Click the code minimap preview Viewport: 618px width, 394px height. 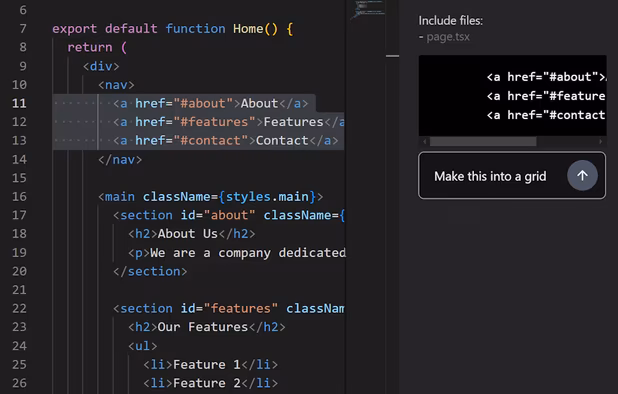click(x=368, y=9)
